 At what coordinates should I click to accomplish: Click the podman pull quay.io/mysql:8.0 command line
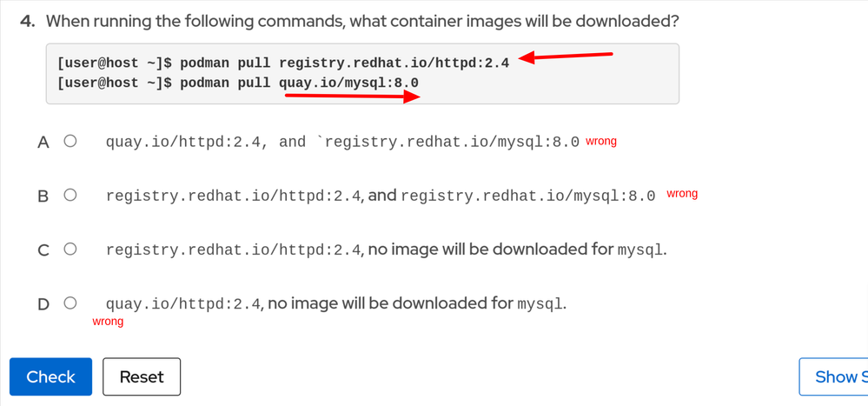238,83
